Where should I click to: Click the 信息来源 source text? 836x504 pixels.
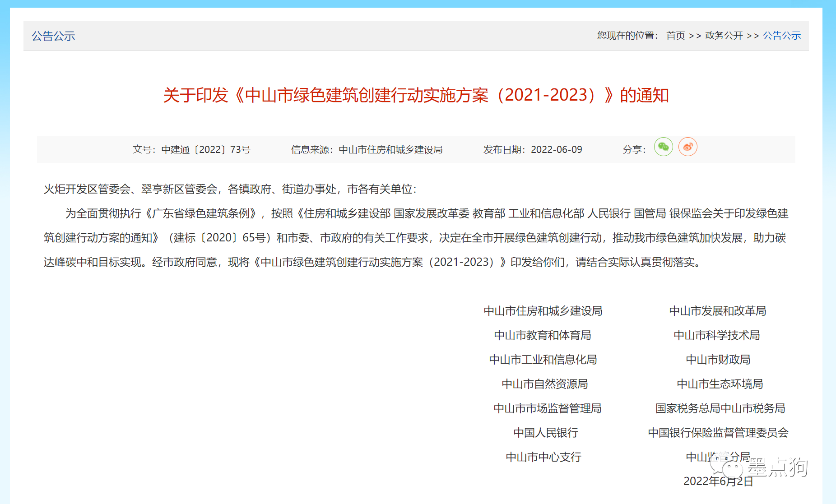coord(367,150)
